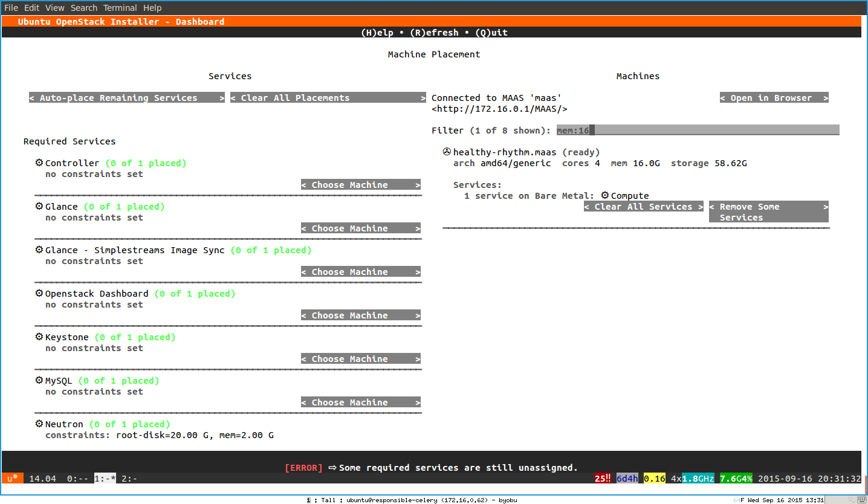This screenshot has width=868, height=504.
Task: Click the MySQL service label
Action: coord(59,381)
